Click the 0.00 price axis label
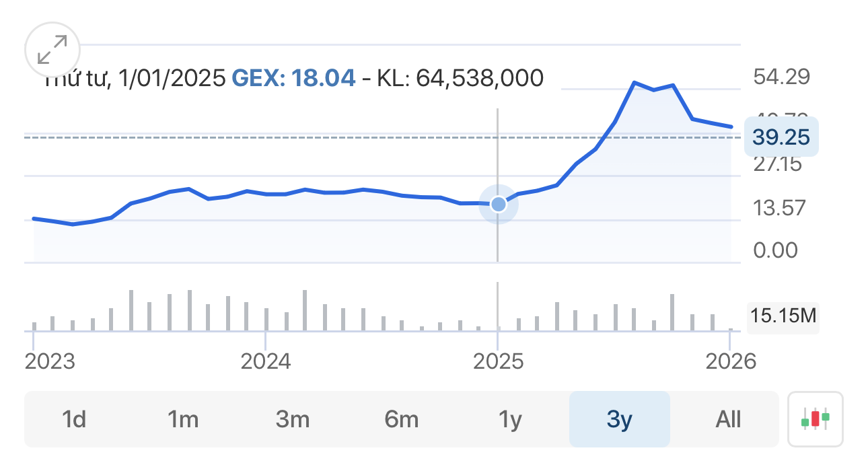Viewport: 868px width, 469px height. pos(776,250)
